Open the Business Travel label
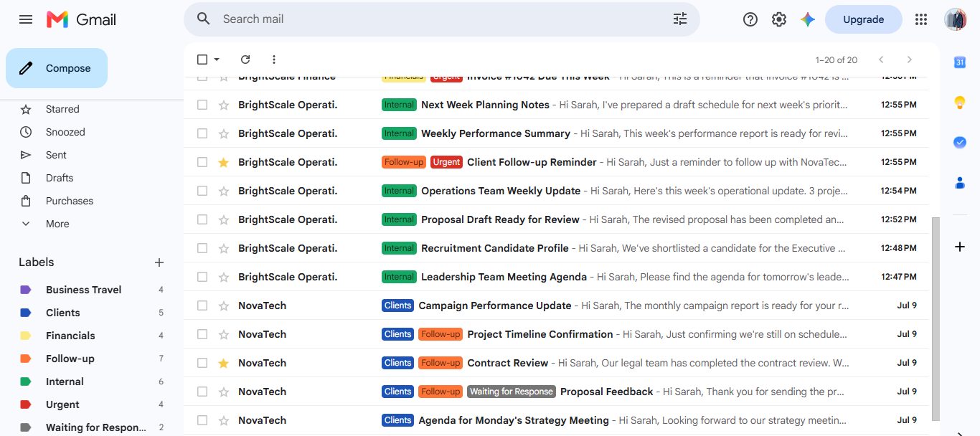 click(x=83, y=290)
